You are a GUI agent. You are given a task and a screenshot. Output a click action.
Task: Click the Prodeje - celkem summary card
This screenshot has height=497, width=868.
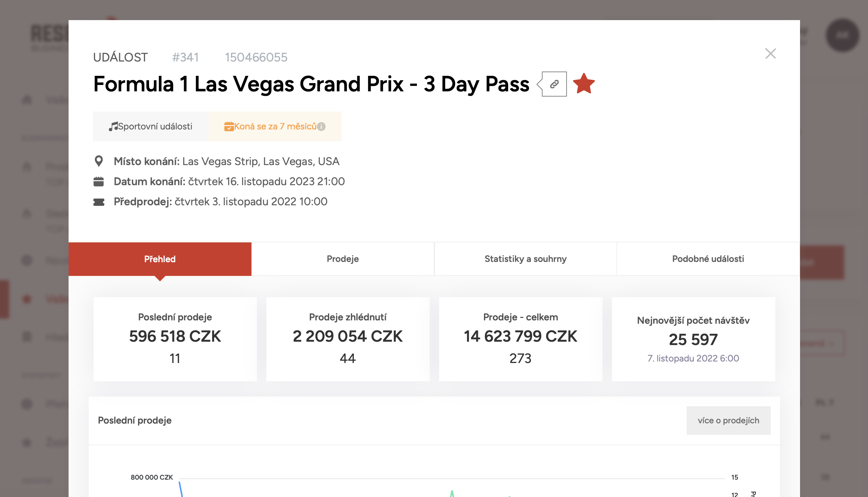click(521, 339)
